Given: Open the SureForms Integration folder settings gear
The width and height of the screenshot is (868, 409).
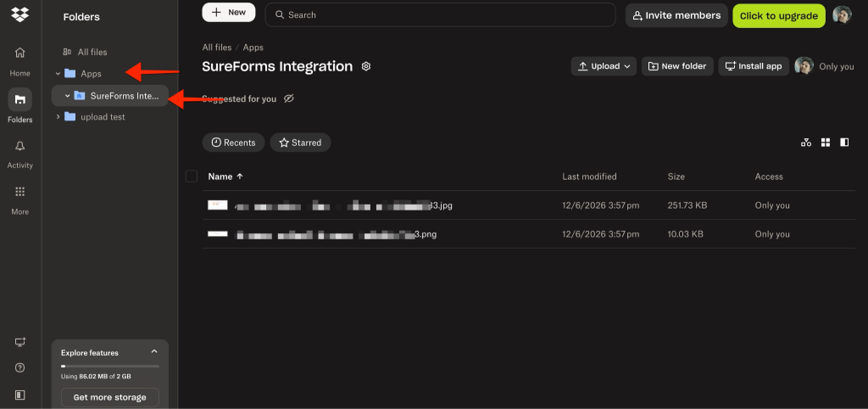Looking at the screenshot, I should (366, 66).
